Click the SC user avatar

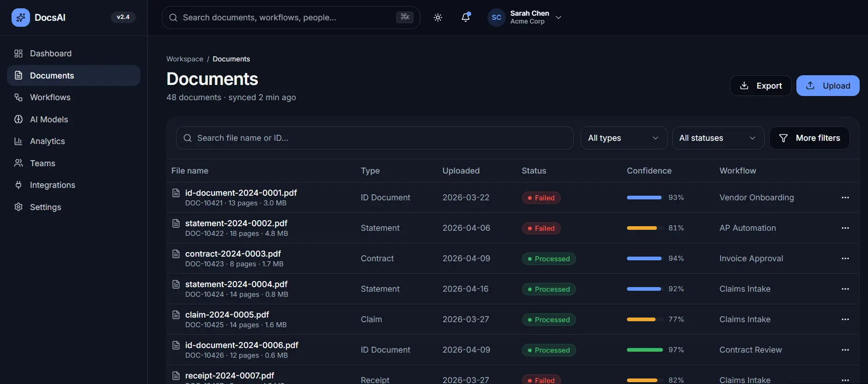[497, 18]
